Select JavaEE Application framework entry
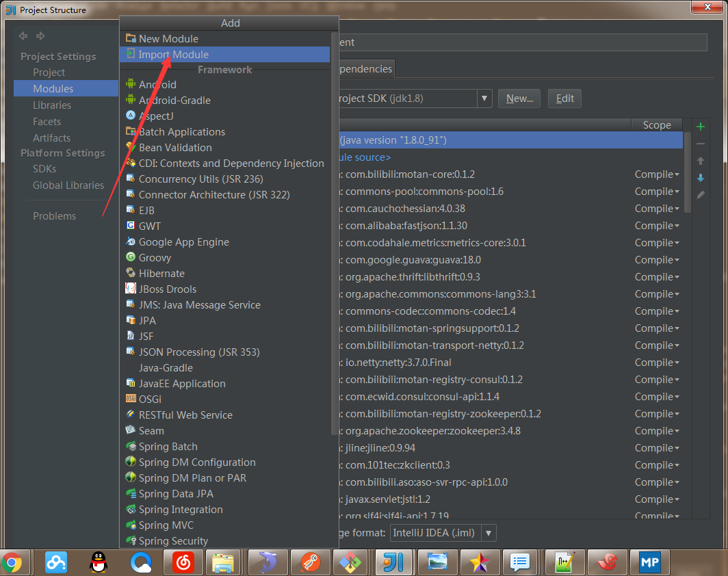728x576 pixels. point(225,383)
